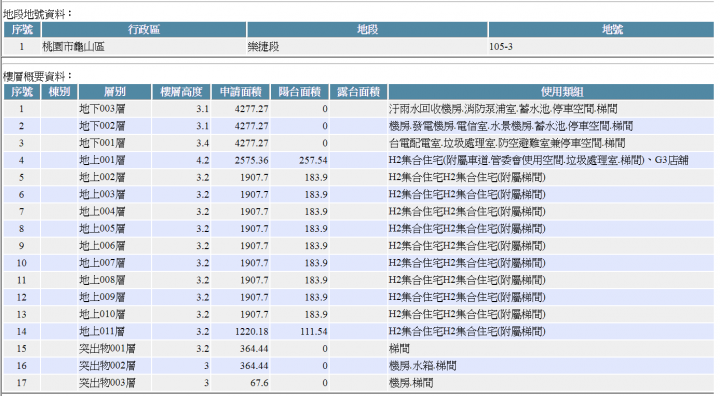Click the 樓層概要資料 section heading
Image resolution: width=720 pixels, height=396 pixels.
pos(38,76)
